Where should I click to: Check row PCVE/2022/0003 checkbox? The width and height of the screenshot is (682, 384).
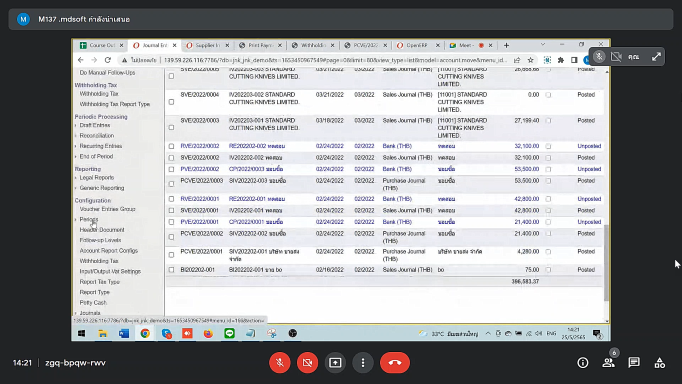coord(171,184)
